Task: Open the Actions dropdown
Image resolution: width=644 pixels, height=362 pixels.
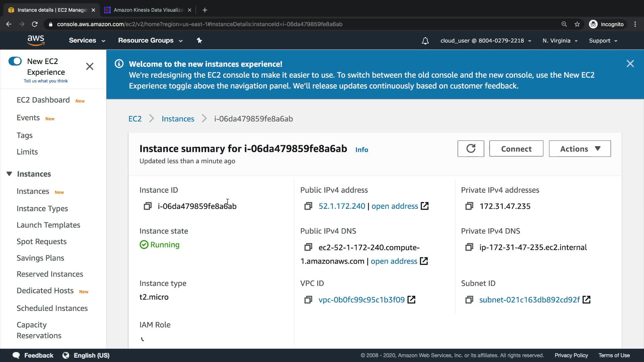Action: point(580,148)
